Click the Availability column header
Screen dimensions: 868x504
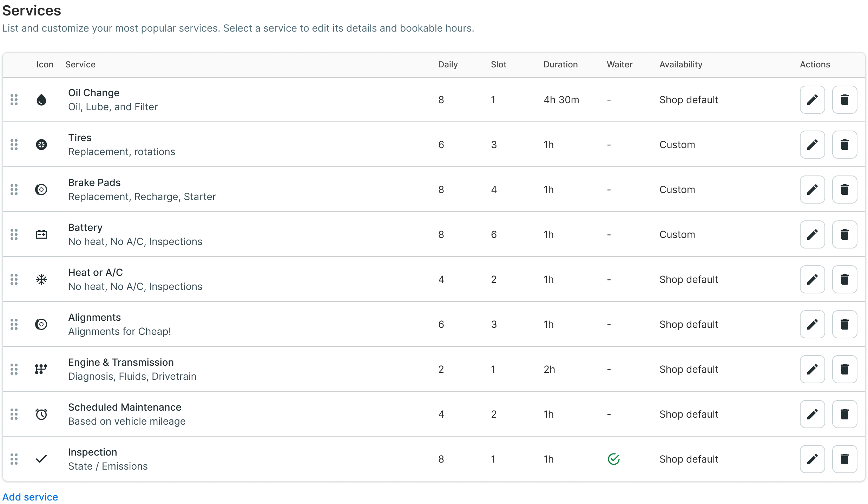click(x=681, y=65)
